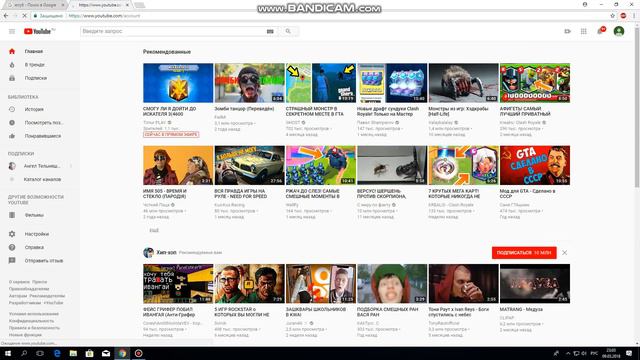Open the taskbar search magnifier
This screenshot has height=360, width=640.
24,353
